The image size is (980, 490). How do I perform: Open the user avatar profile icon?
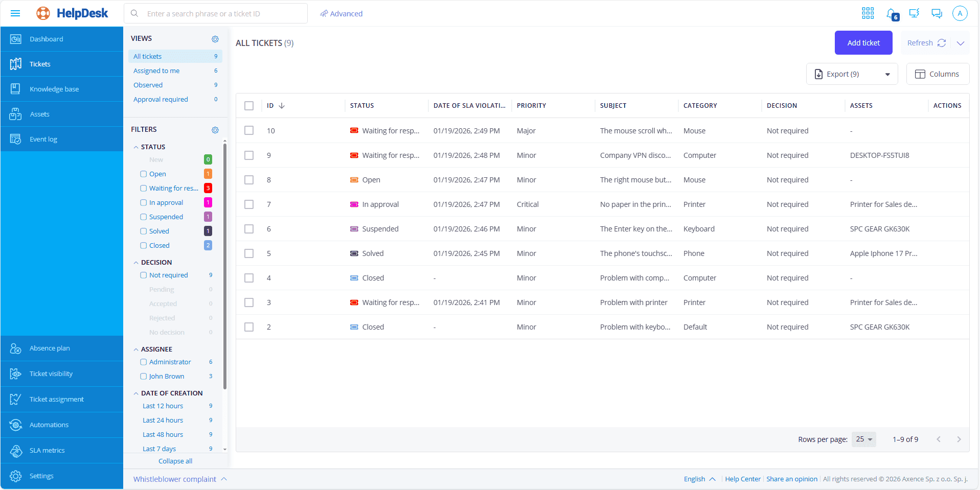pos(960,14)
